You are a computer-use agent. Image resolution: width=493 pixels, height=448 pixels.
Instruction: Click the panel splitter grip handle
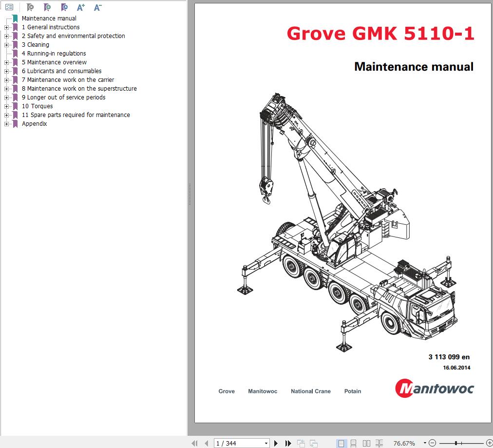[190, 195]
